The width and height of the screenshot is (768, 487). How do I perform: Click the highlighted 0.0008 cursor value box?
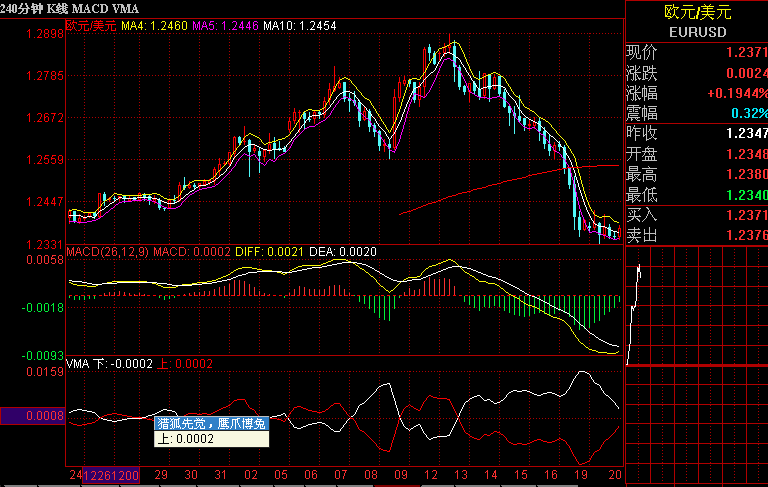pos(33,416)
